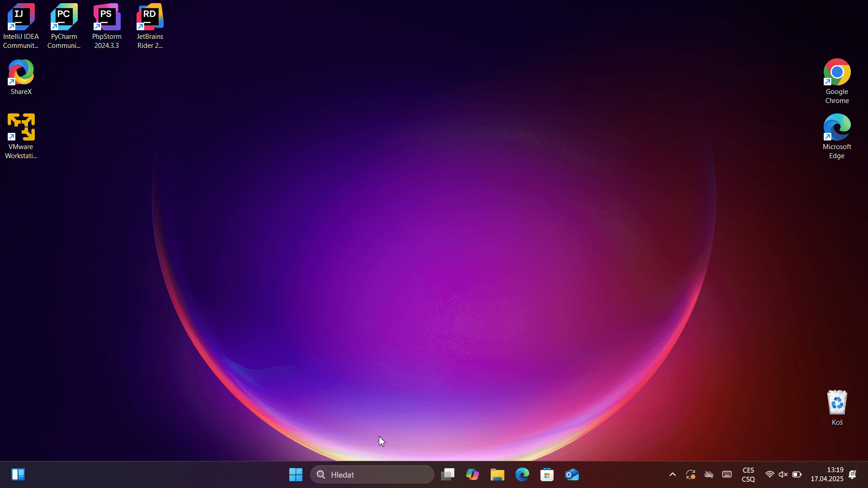868x488 pixels.
Task: Open Copilot from the taskbar
Action: pyautogui.click(x=472, y=474)
